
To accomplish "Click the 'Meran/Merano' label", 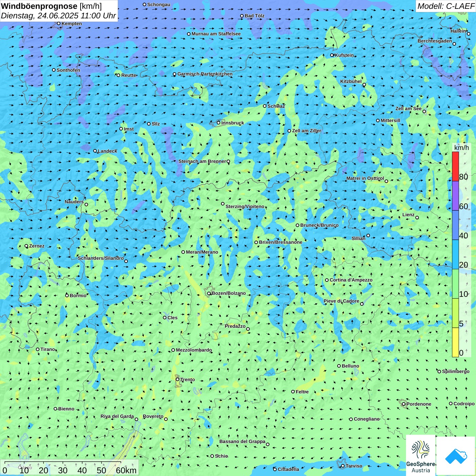I will (x=202, y=252).
